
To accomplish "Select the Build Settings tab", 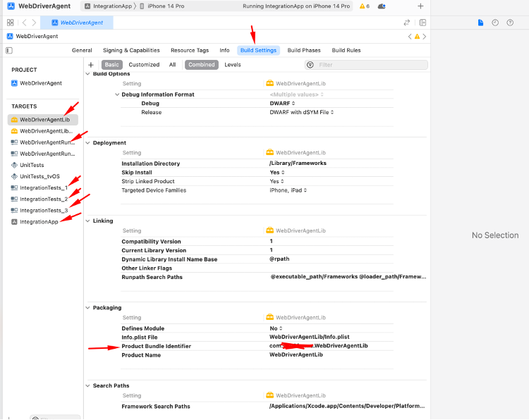I will [x=258, y=50].
